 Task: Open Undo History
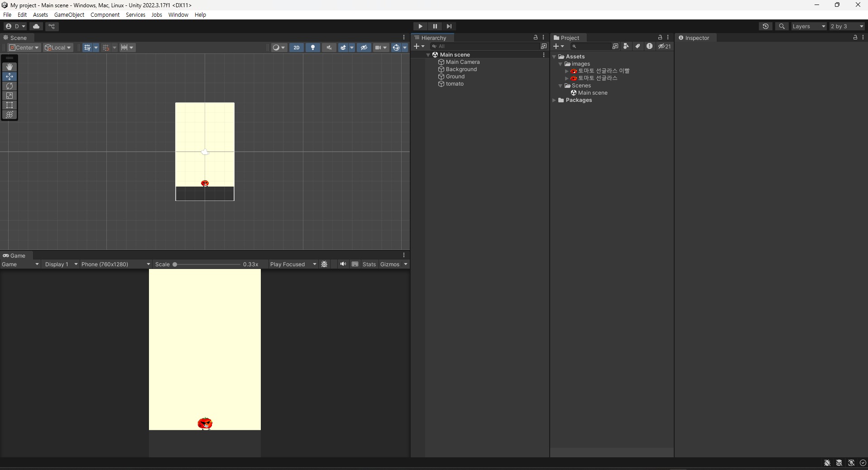click(x=766, y=26)
